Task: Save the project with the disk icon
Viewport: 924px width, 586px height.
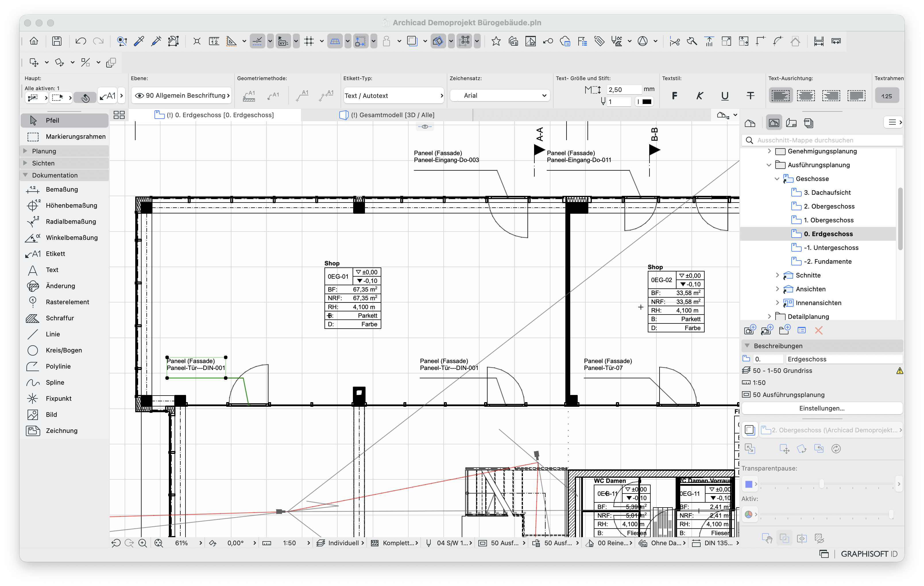Action: coord(57,41)
